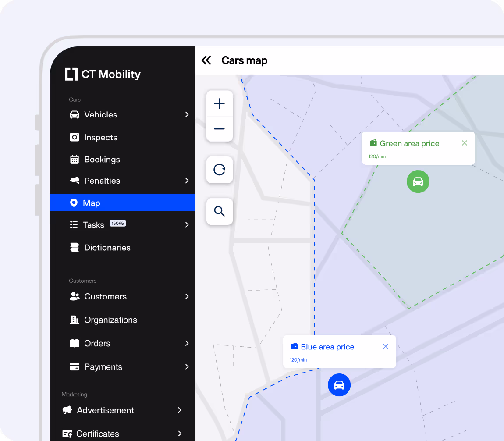This screenshot has height=441, width=504.
Task: Click the Vehicles car icon in sidebar
Action: click(75, 115)
